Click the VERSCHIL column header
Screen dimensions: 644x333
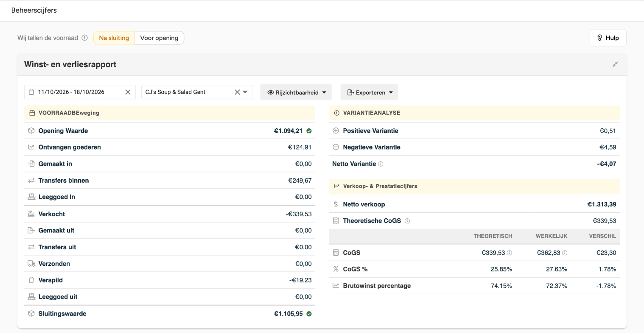603,236
